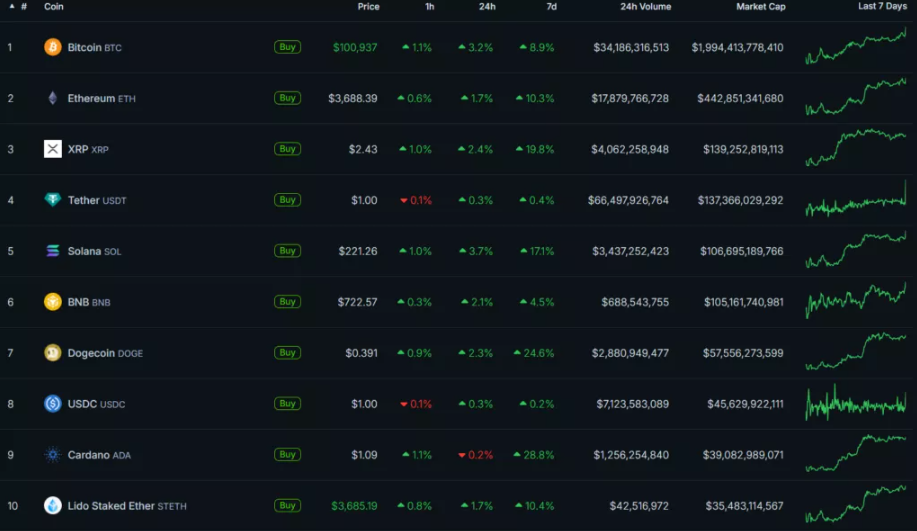This screenshot has height=531, width=917.
Task: Click the Dogecoin logo icon
Action: (x=53, y=352)
